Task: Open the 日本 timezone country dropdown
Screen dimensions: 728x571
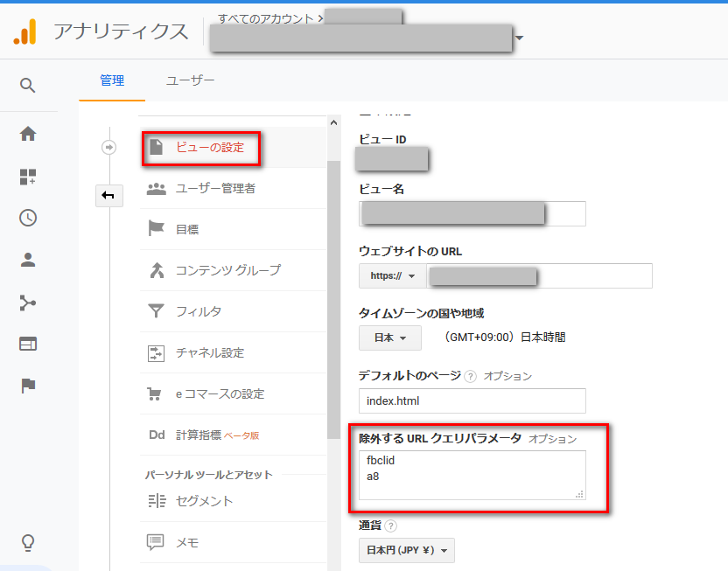Action: pos(390,338)
